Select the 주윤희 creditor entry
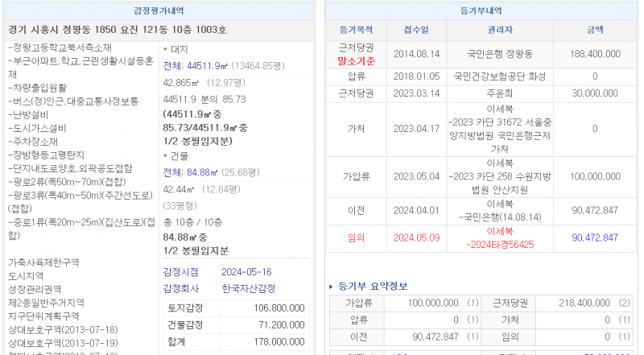The image size is (644, 355). pos(499,94)
